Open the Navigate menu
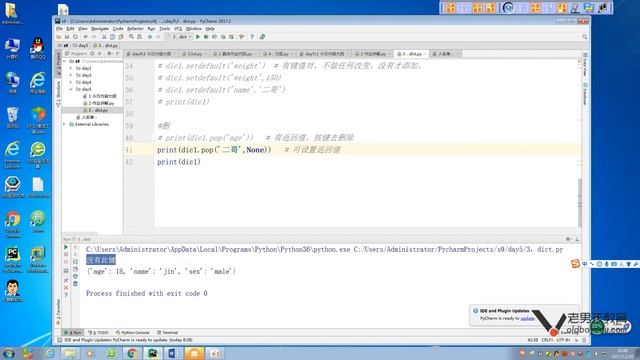The width and height of the screenshot is (640, 360). tap(100, 29)
